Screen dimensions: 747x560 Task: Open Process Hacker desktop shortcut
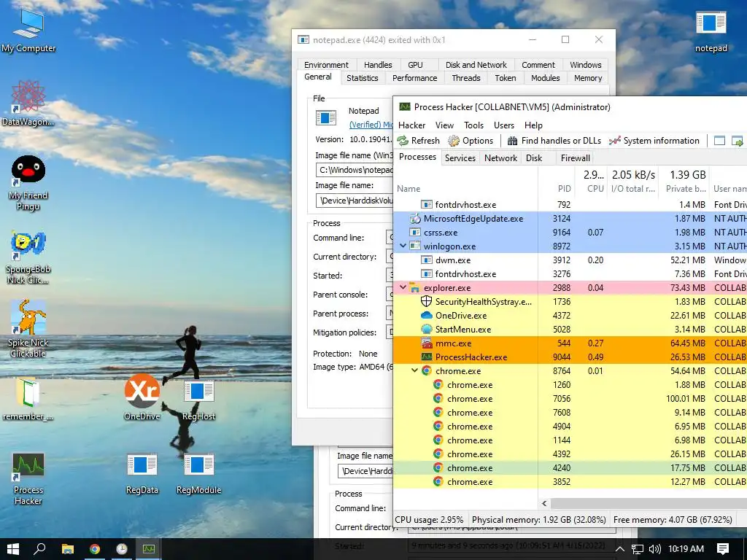[x=28, y=478]
